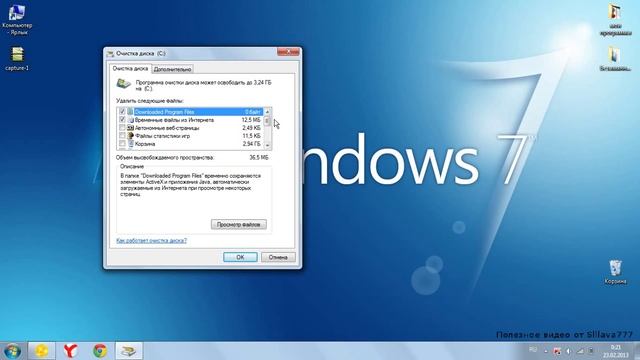Select the top-right desktop folder icon
The height and width of the screenshot is (360, 640).
[615, 19]
